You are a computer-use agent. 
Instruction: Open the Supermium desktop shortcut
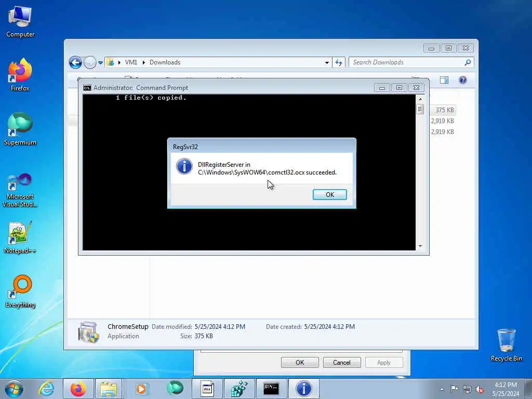coord(20,129)
